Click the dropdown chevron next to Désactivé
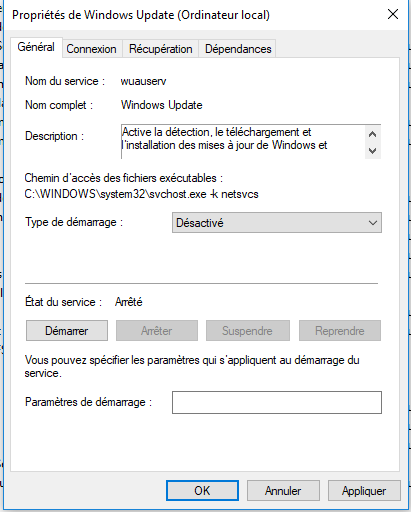Screen dimensions: 411x512 click(373, 223)
